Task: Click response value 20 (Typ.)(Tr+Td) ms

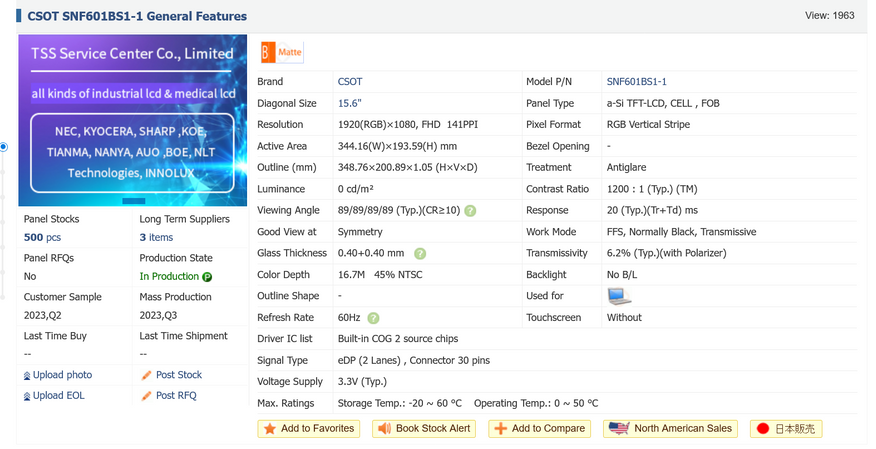Action: [652, 211]
